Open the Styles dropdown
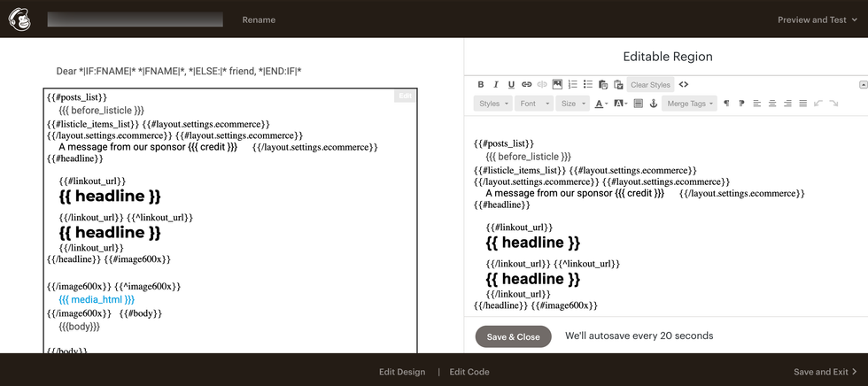Screen dimensions: 868x386 (x=492, y=104)
